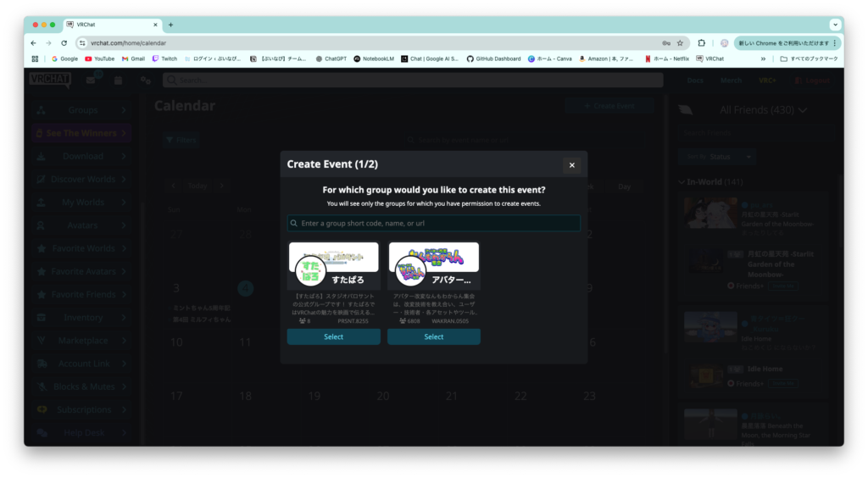Screen dimensions: 868x478
Task: Expand the tab search chevron in Chrome
Action: pyautogui.click(x=835, y=25)
